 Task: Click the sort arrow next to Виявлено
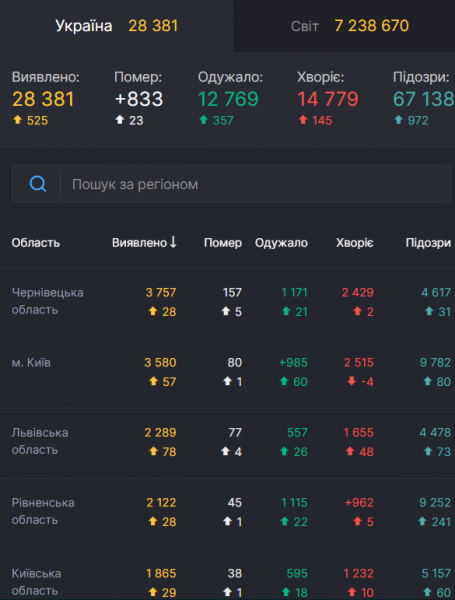tap(173, 242)
